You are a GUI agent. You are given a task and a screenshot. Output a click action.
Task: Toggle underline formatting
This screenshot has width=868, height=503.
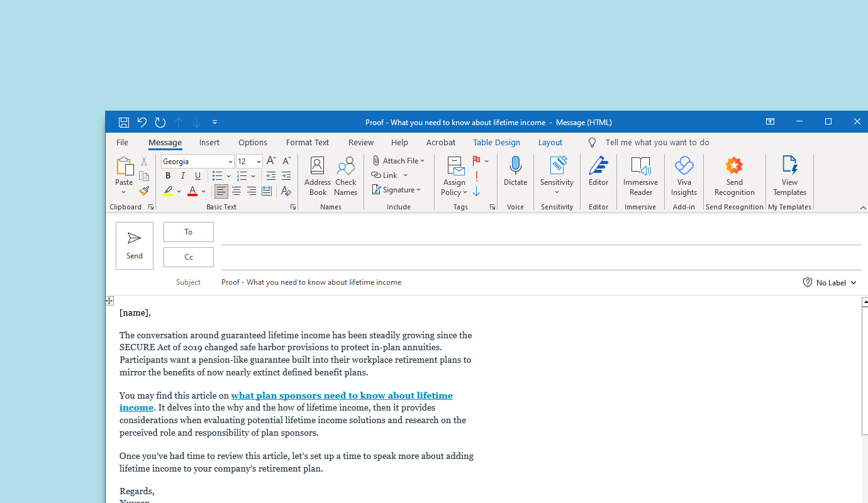(198, 175)
